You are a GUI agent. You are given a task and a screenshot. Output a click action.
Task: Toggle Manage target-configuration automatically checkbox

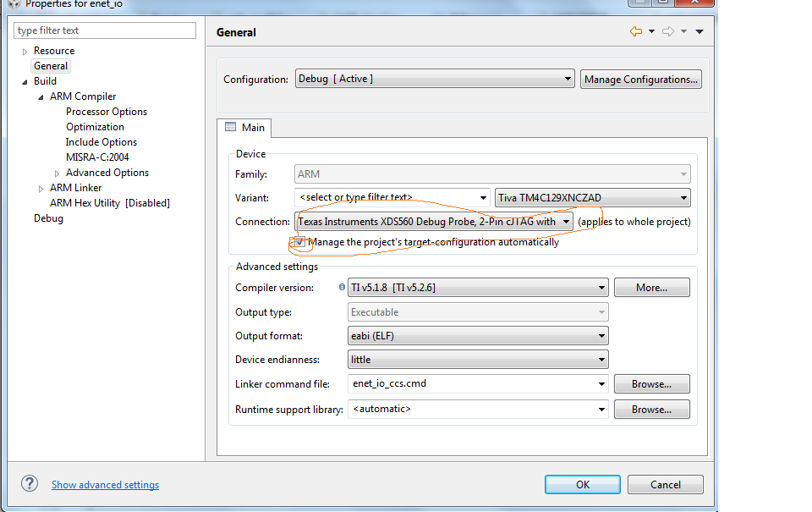[299, 242]
